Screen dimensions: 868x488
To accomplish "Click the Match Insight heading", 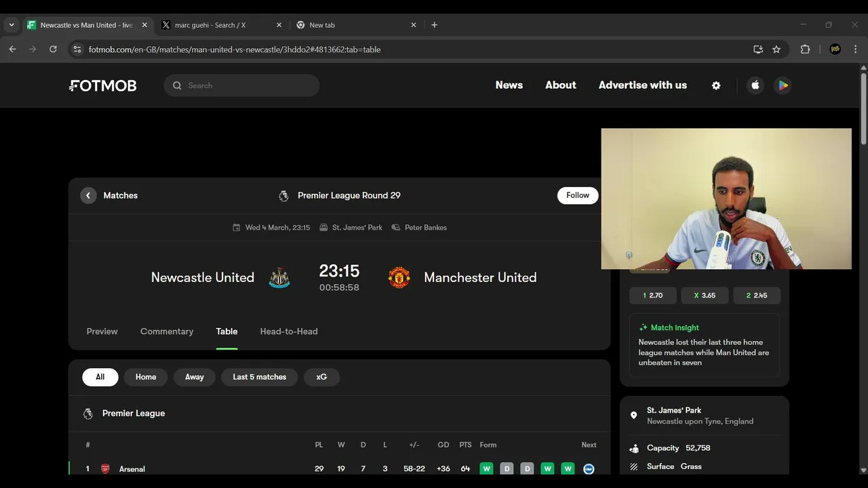I will point(675,327).
